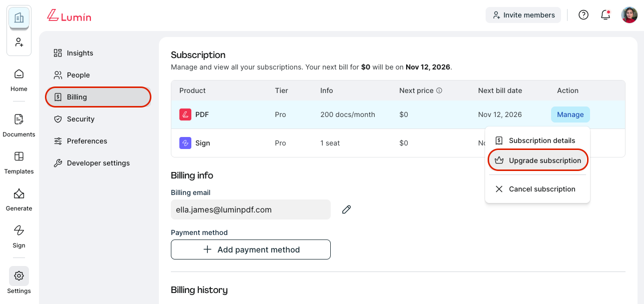The width and height of the screenshot is (644, 304).
Task: Open the notifications bell
Action: (x=606, y=15)
